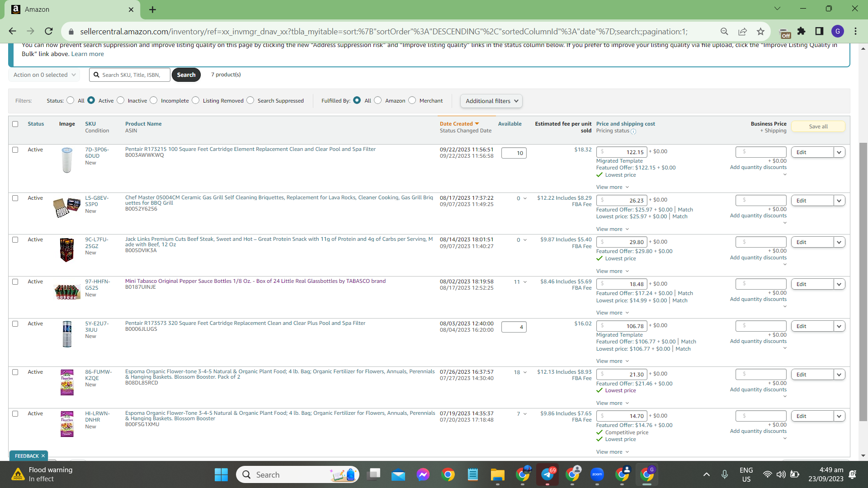Click the available quantity field showing 10
Screen dimensions: 868x488
coord(514,153)
